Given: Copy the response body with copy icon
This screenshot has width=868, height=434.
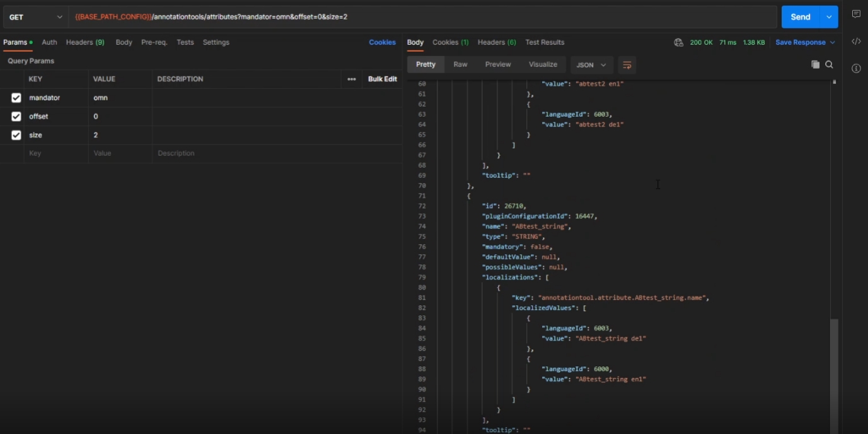Looking at the screenshot, I should click(815, 64).
